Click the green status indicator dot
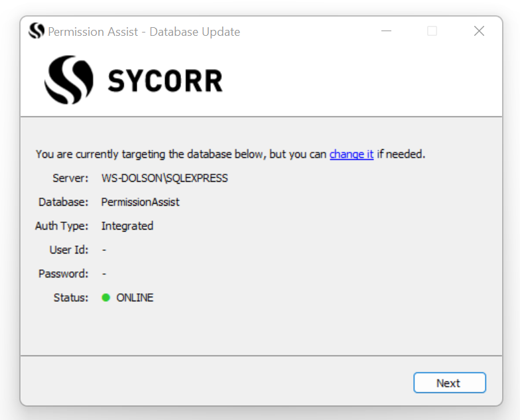 105,297
